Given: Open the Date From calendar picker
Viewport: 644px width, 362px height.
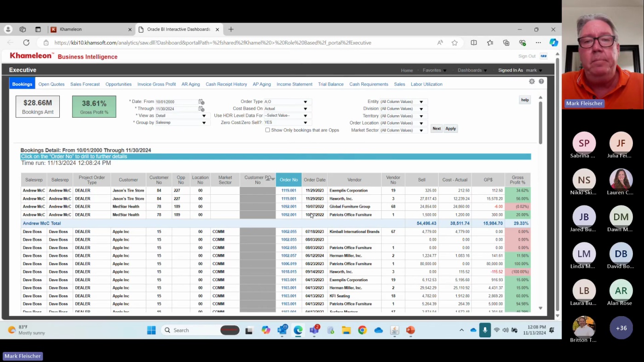Looking at the screenshot, I should coord(201,102).
